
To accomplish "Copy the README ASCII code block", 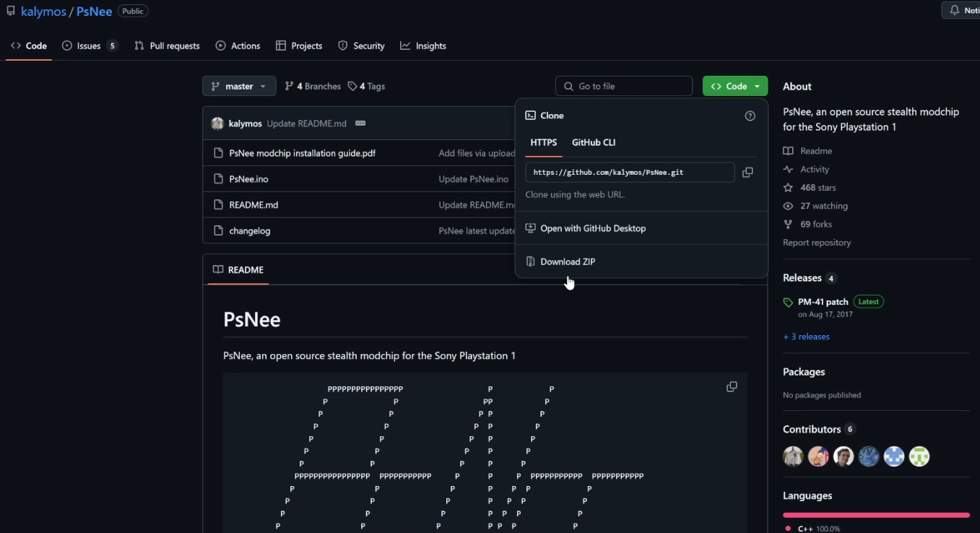I will (732, 387).
